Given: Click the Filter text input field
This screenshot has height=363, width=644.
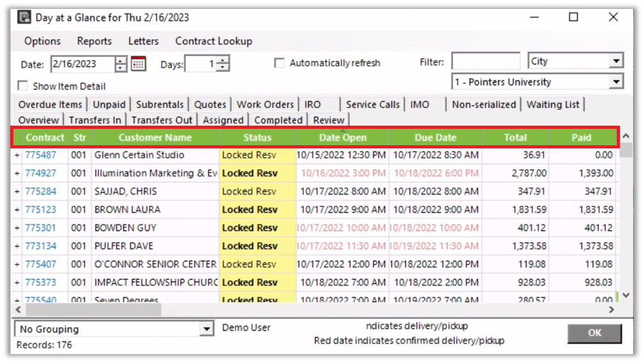Looking at the screenshot, I should pyautogui.click(x=485, y=61).
